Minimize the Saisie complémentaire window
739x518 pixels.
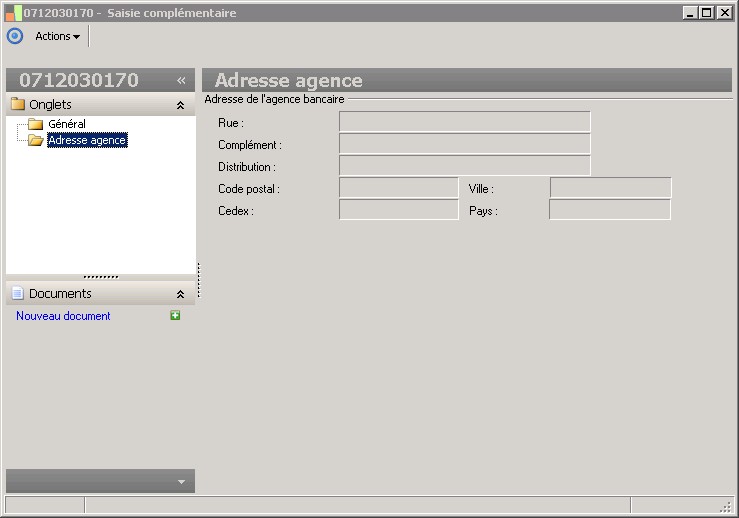[x=690, y=13]
